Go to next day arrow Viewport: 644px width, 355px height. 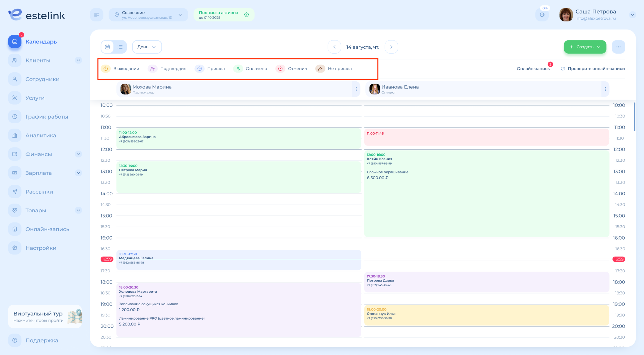click(x=391, y=47)
